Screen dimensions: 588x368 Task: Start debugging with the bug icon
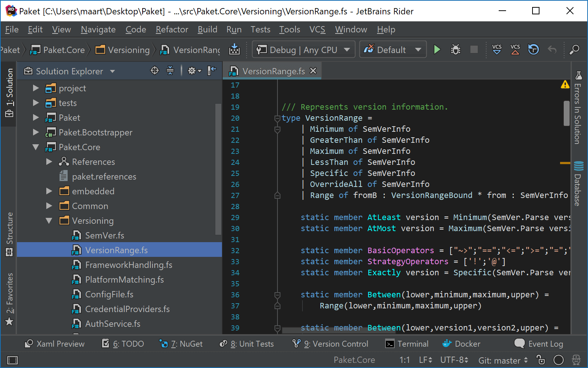point(456,49)
